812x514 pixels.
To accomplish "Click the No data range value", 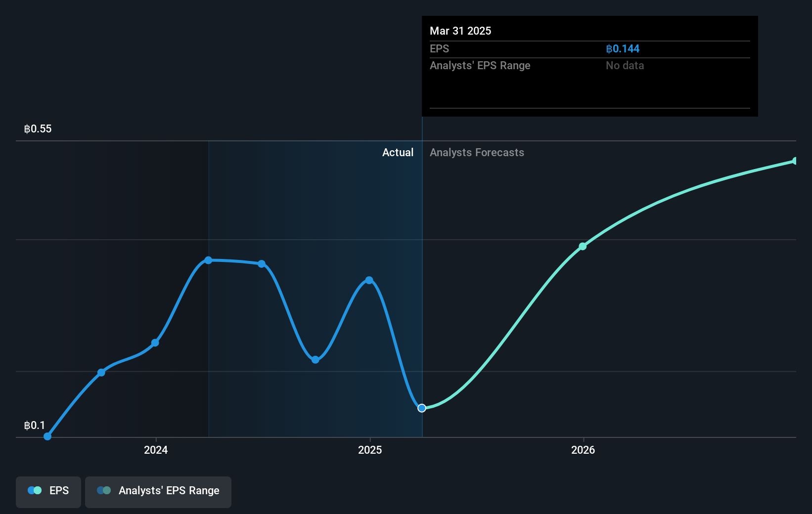I will click(x=625, y=66).
